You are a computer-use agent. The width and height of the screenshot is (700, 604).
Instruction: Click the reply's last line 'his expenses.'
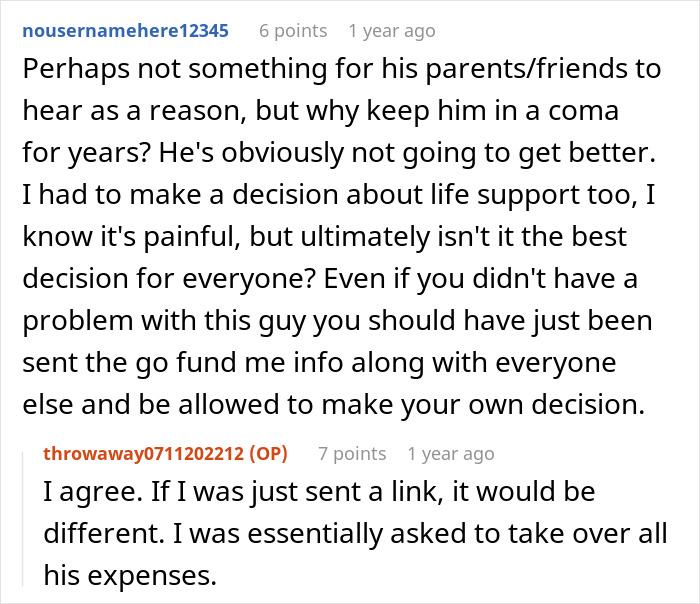pos(130,576)
